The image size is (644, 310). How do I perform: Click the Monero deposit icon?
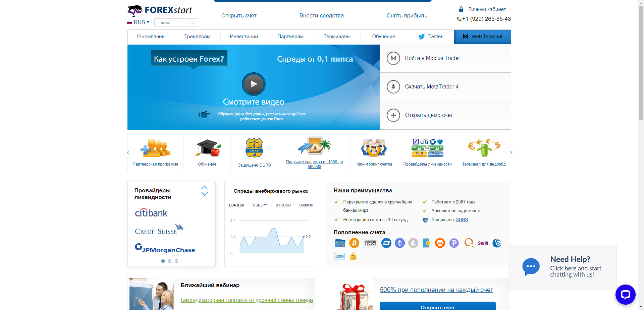(440, 243)
